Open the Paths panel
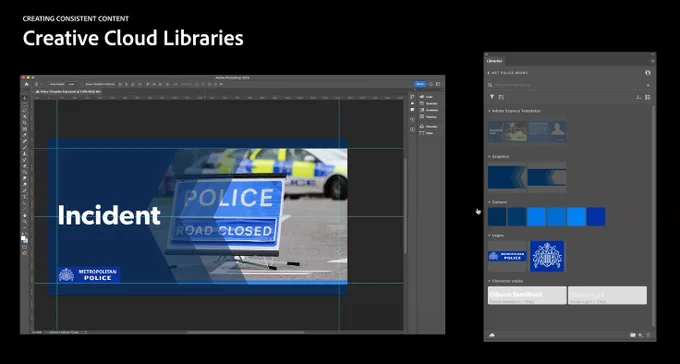Viewport: 680px width, 364px height. [427, 133]
